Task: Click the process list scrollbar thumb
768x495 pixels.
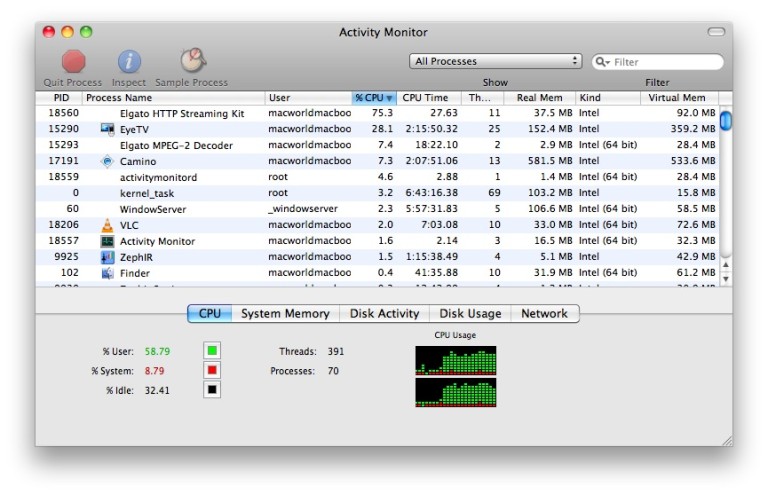Action: click(x=726, y=120)
